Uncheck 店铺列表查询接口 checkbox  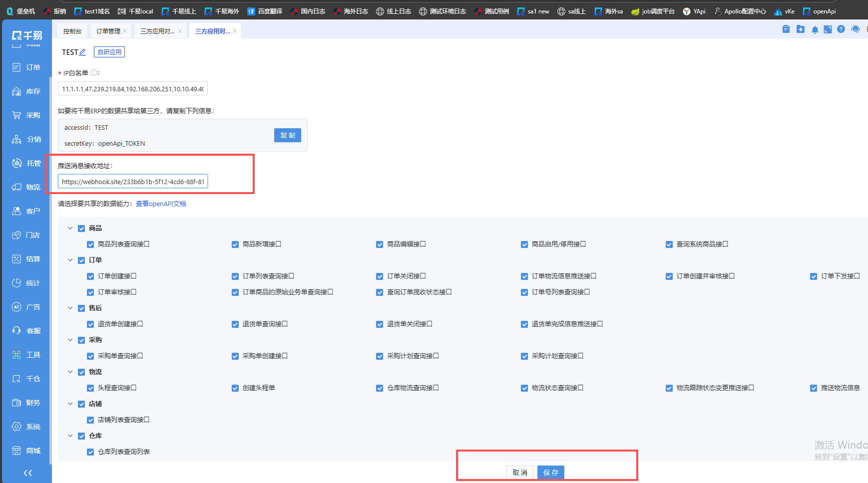click(90, 420)
